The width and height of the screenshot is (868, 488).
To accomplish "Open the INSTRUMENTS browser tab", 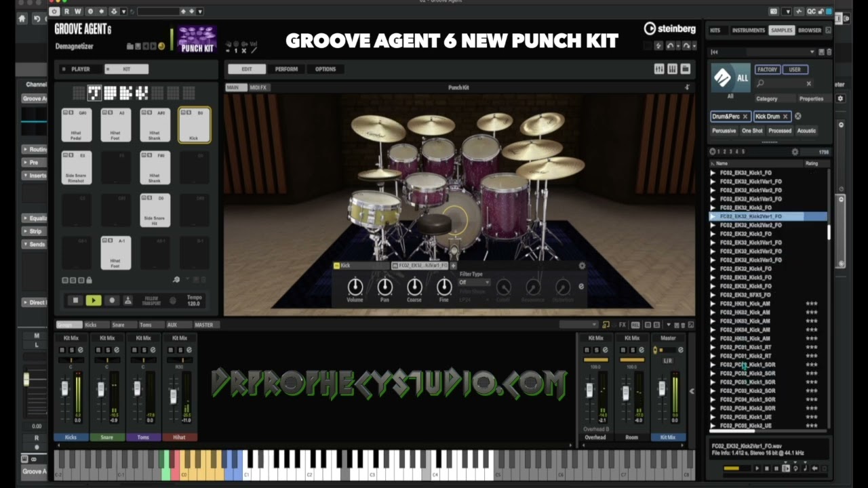I will click(x=748, y=30).
